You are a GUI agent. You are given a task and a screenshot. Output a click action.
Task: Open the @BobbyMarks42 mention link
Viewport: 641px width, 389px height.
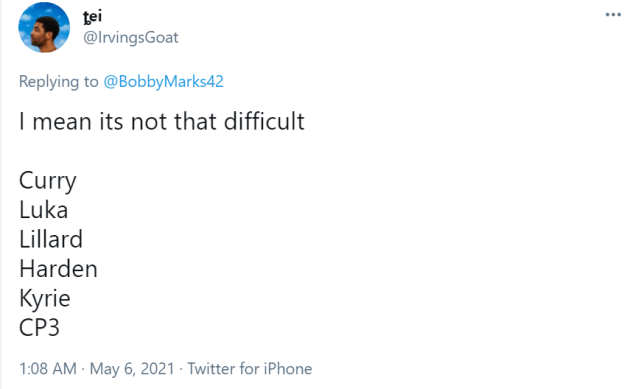pos(164,81)
